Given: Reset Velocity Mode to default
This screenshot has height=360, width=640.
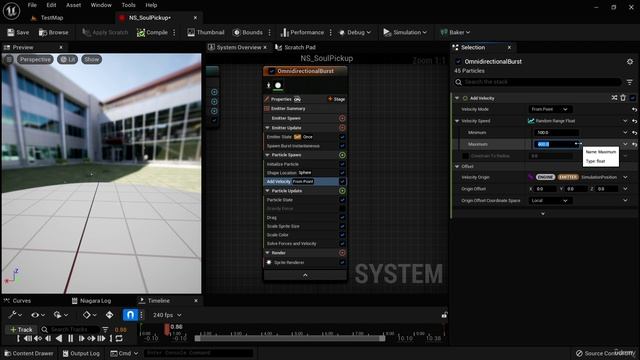Looking at the screenshot, I should pos(634,109).
